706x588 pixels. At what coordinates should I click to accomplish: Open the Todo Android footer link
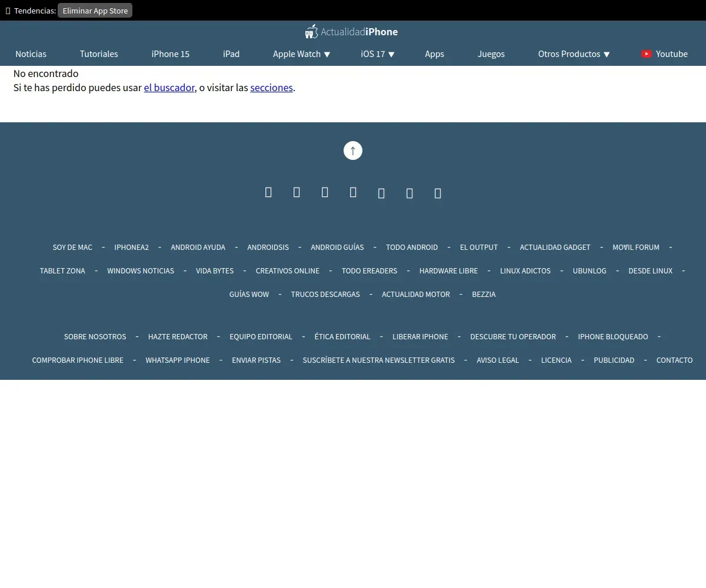tap(412, 247)
